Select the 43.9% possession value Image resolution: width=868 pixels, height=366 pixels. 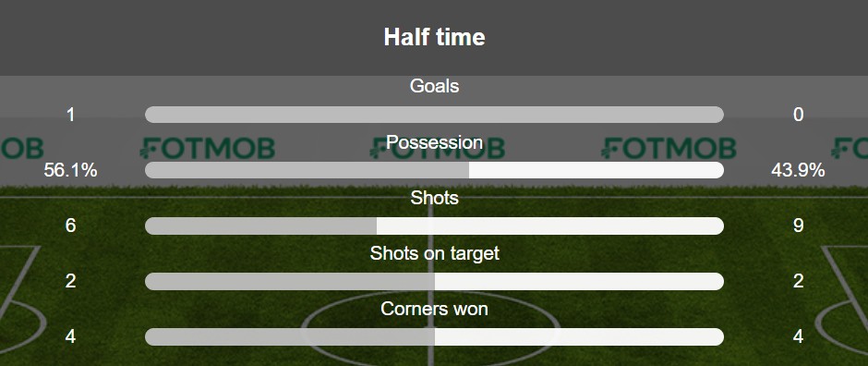click(x=798, y=171)
